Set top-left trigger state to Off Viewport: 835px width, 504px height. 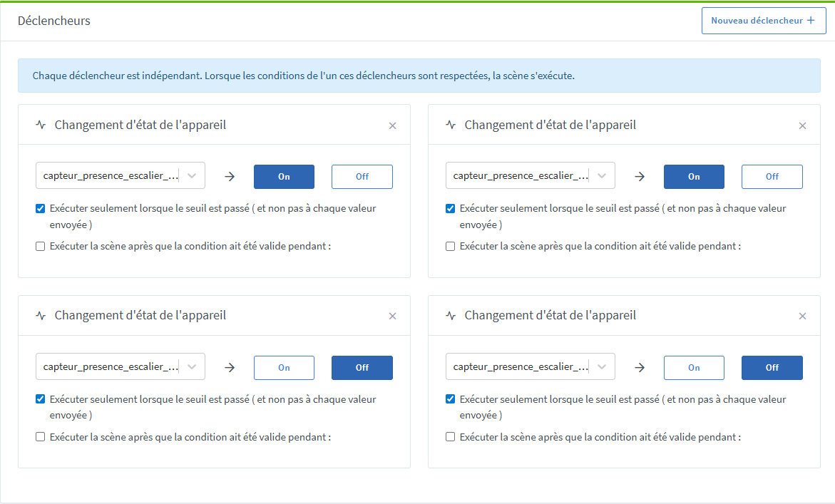[x=362, y=177]
